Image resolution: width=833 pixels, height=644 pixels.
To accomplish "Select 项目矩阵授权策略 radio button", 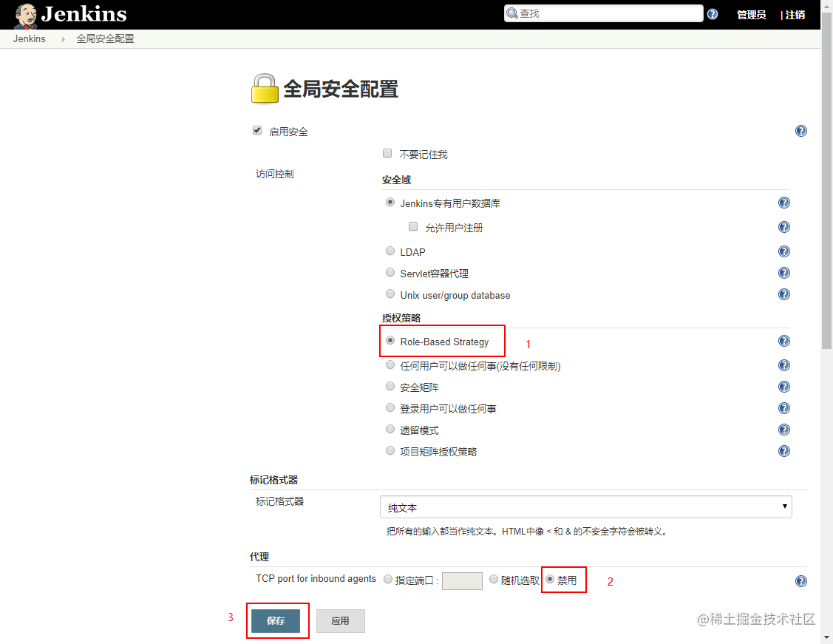I will tap(390, 450).
